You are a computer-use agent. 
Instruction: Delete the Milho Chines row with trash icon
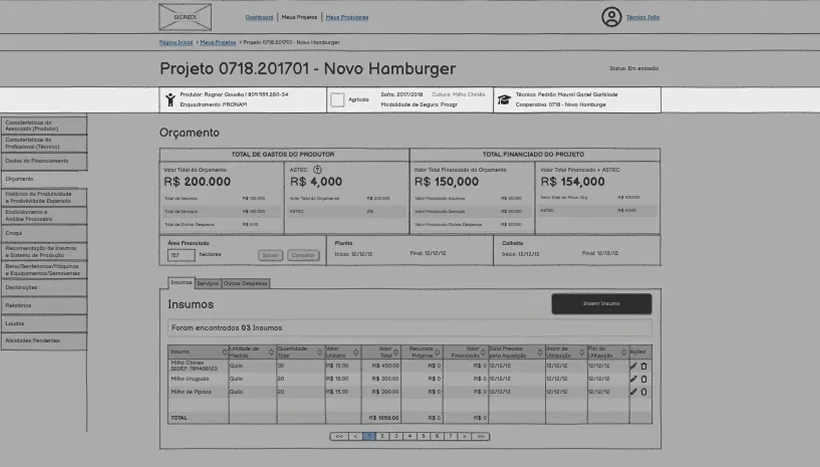[x=644, y=366]
